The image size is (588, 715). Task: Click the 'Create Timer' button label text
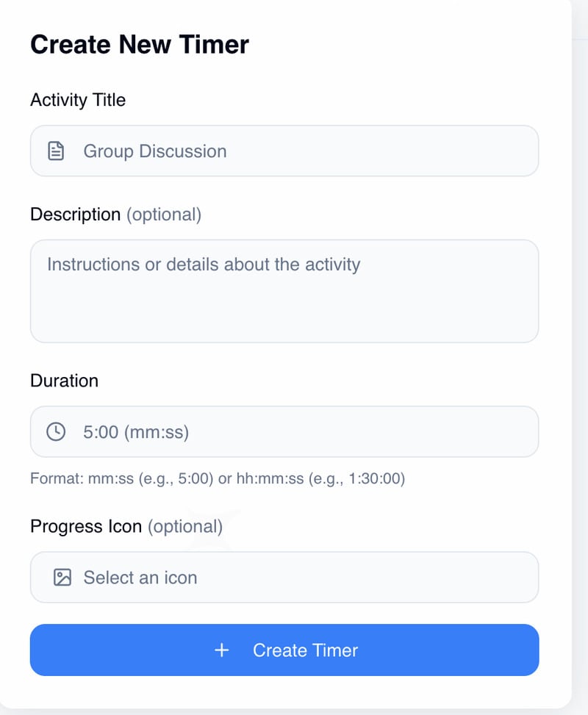[x=306, y=650]
